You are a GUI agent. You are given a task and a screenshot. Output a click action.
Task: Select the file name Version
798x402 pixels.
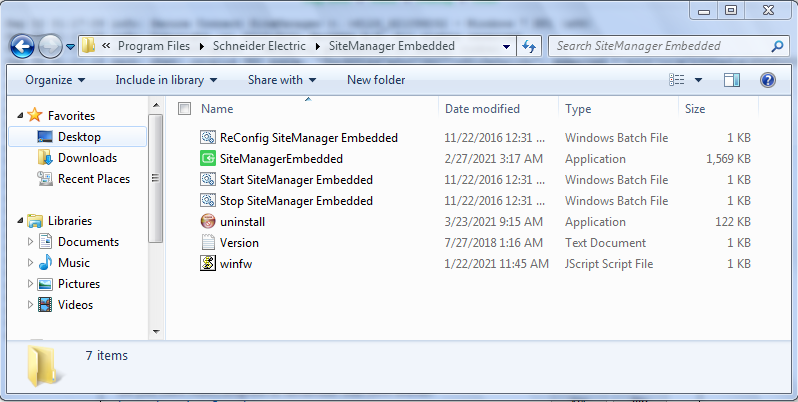click(x=239, y=243)
